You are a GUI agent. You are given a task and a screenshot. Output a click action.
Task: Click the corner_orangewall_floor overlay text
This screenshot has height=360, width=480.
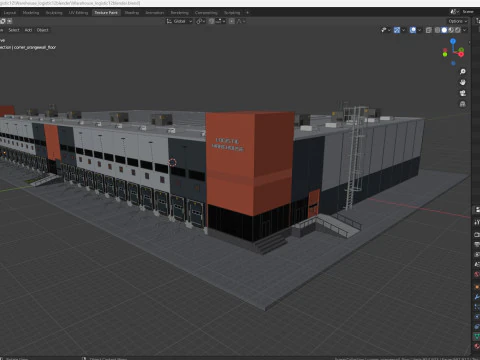pyautogui.click(x=35, y=47)
